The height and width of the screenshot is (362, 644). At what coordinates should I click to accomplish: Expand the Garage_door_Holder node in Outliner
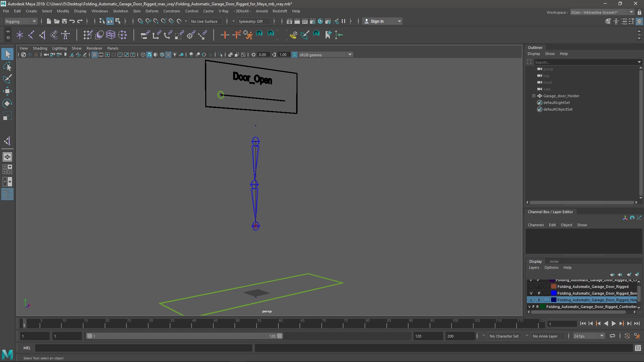click(x=534, y=96)
